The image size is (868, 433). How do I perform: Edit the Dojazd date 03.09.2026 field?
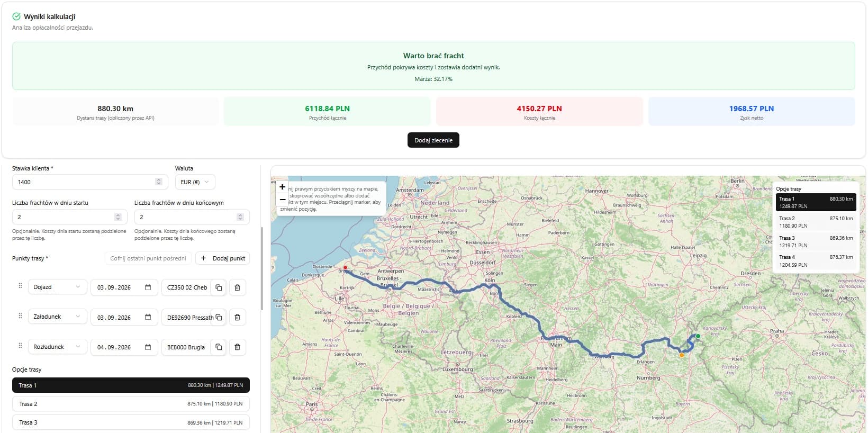124,287
